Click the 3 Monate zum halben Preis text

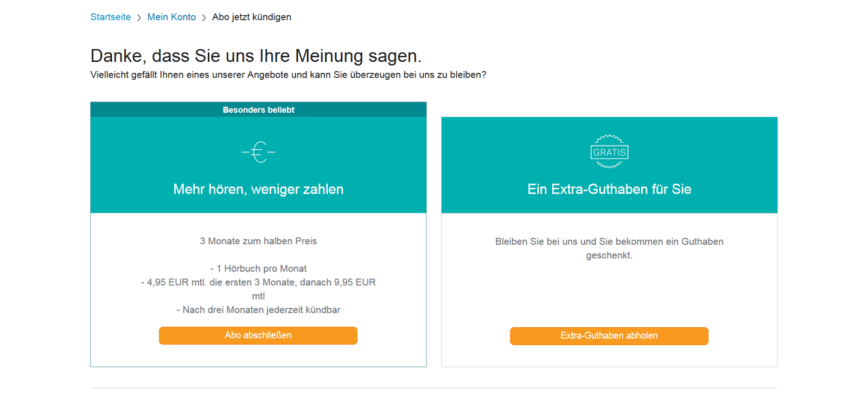258,241
